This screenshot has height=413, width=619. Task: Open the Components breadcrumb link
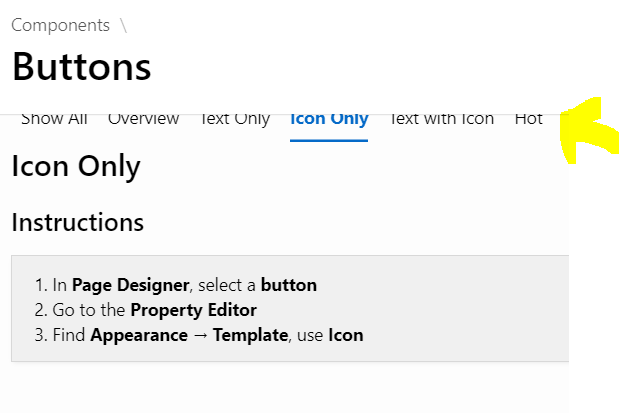[60, 25]
